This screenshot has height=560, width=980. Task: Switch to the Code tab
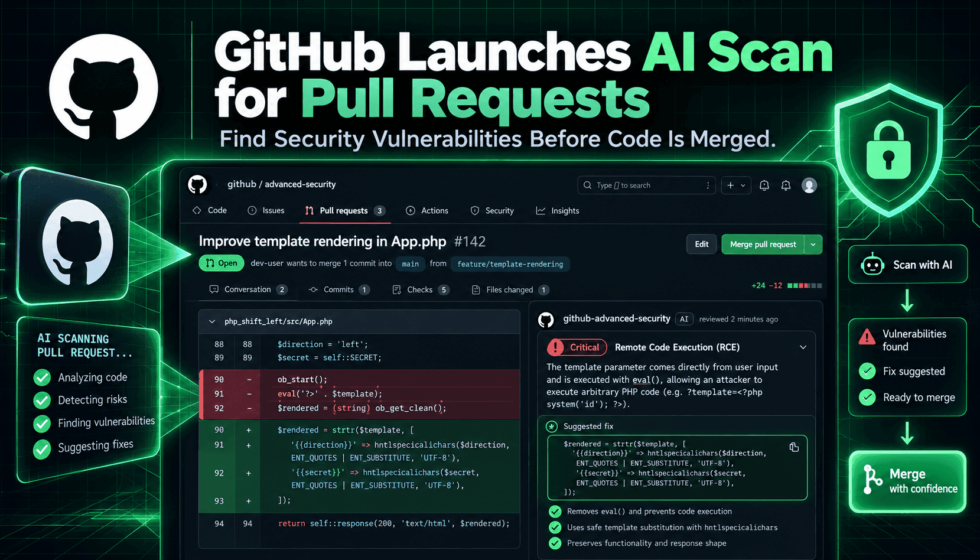(210, 210)
